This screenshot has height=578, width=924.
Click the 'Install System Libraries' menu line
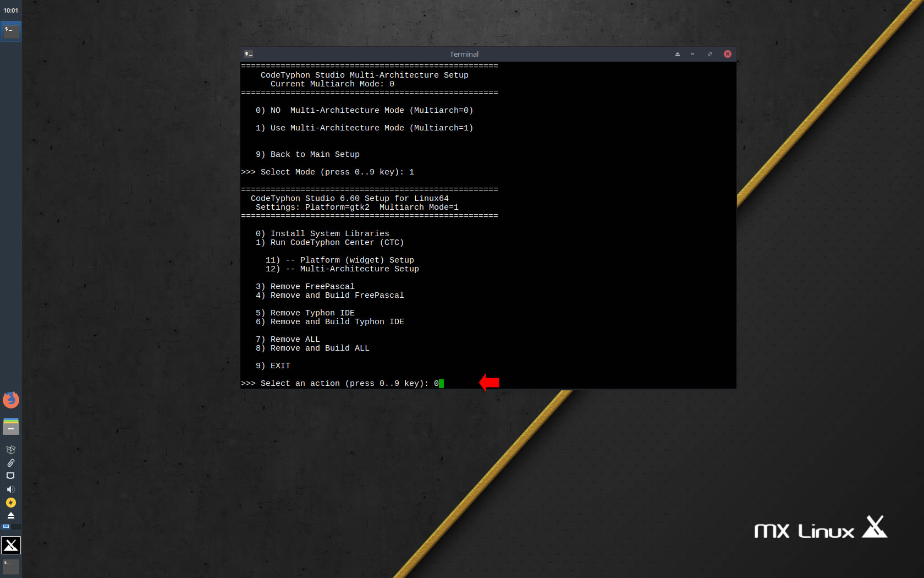pyautogui.click(x=322, y=233)
